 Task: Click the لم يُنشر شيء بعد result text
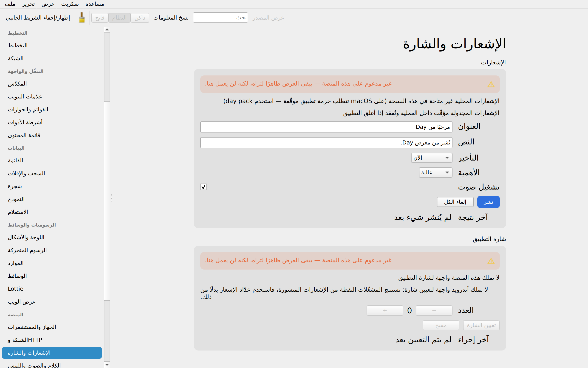[423, 217]
